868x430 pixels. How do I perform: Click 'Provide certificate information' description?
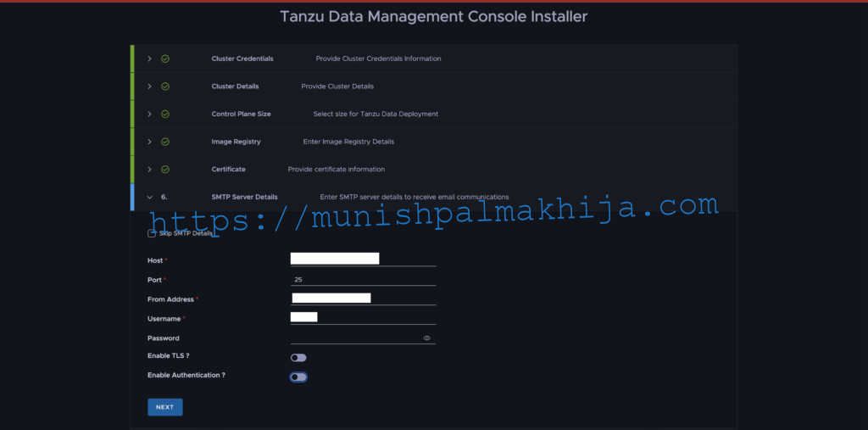(337, 170)
